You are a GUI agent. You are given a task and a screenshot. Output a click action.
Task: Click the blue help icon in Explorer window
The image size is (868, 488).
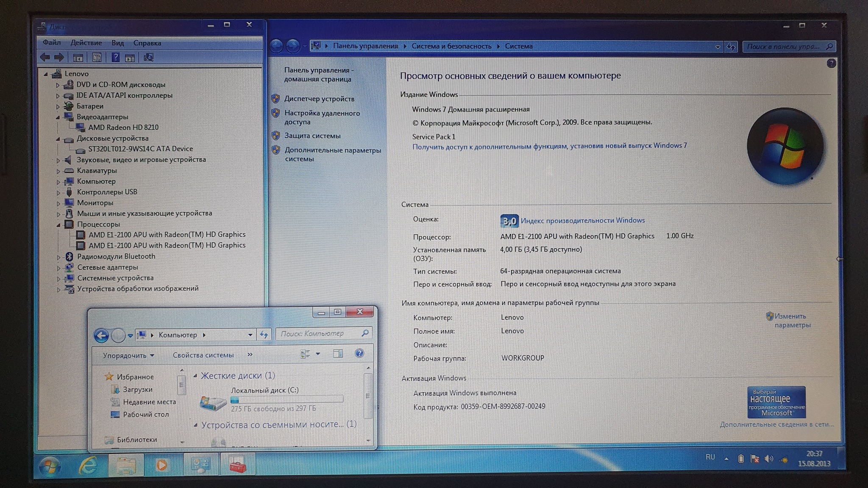click(x=359, y=353)
